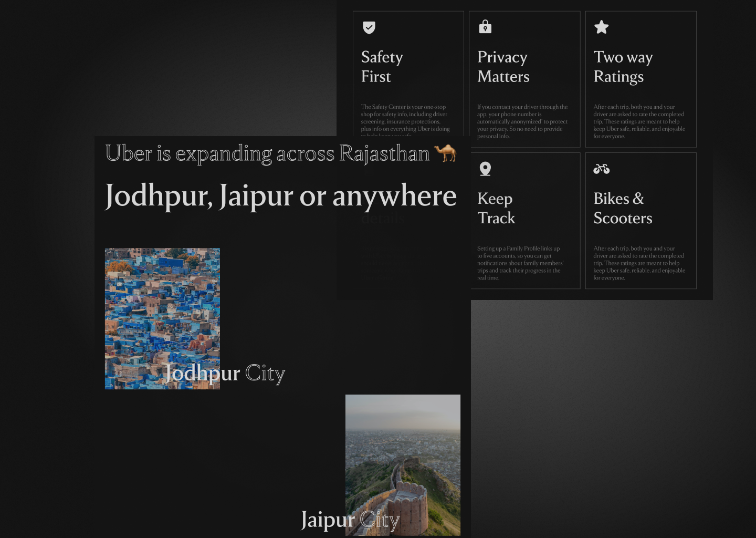Click the checkmark inside the Safety First shield

coord(370,27)
